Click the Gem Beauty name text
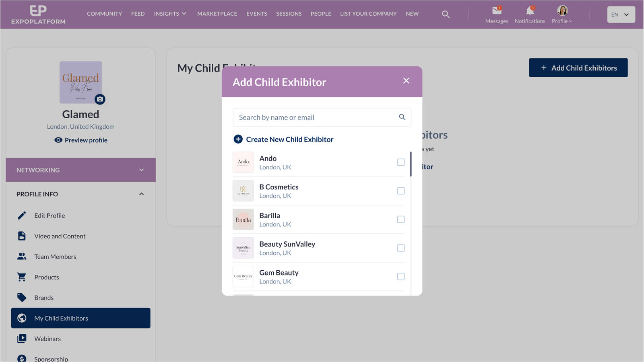Viewport: 644px width, 362px height. (x=279, y=272)
